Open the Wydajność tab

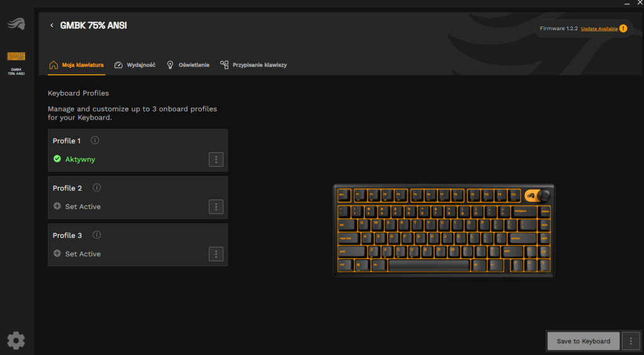pyautogui.click(x=135, y=65)
